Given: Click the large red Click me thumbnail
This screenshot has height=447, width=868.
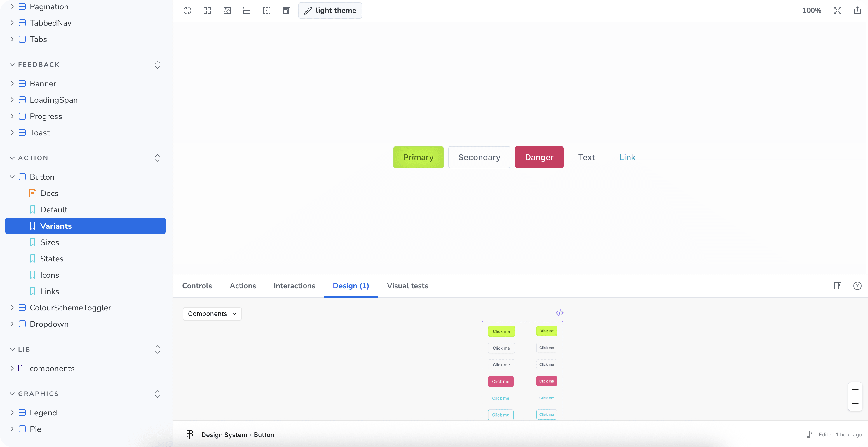Looking at the screenshot, I should (x=500, y=381).
